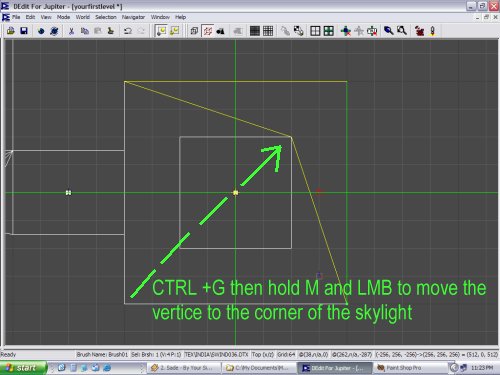Expand the Navigator menu
The height and width of the screenshot is (375, 500).
(133, 17)
